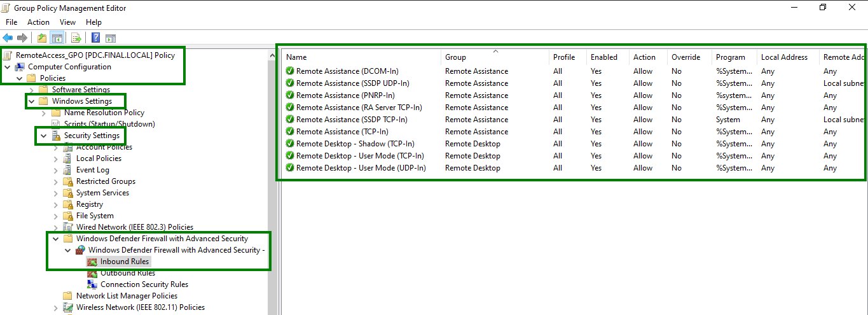Click green check icon of Remote Assistance (PNRP-In)
Viewport: 868px width, 315px height.
(290, 95)
